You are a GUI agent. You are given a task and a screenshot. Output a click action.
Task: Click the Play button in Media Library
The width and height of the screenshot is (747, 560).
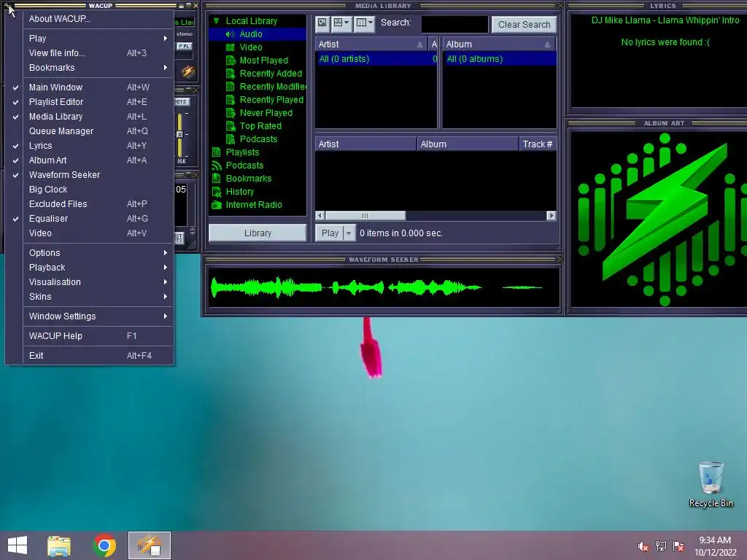click(x=330, y=233)
